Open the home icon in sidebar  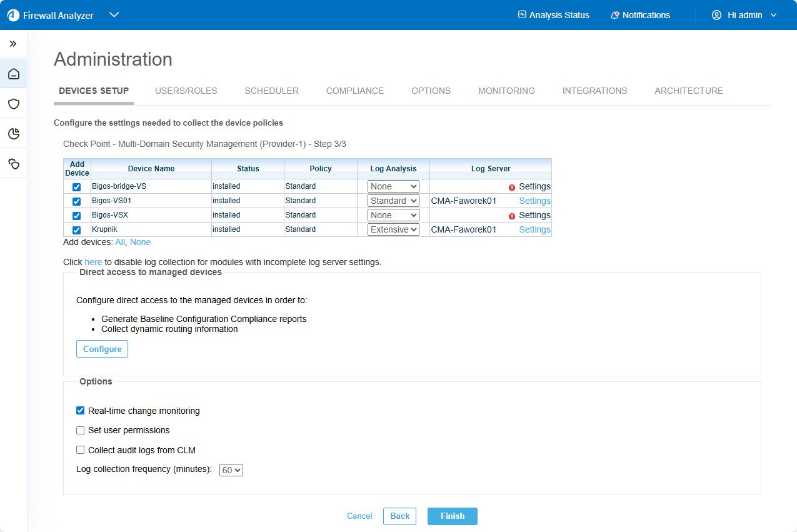(13, 74)
